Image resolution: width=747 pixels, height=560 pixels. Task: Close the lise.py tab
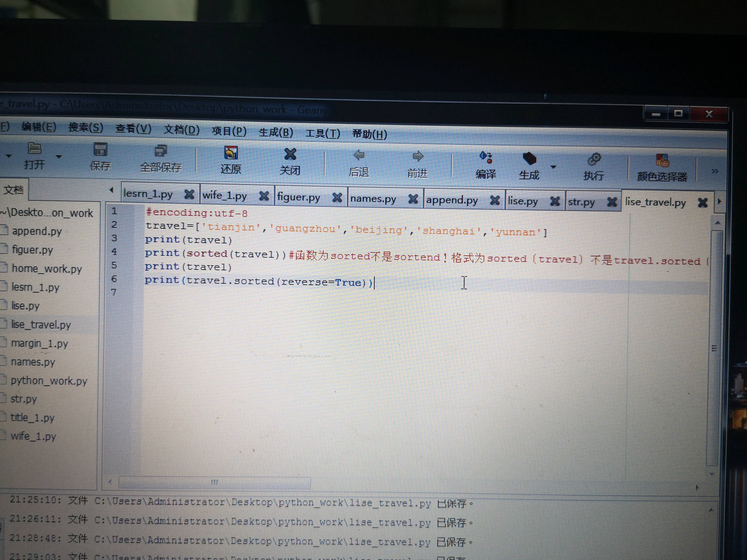pos(555,202)
